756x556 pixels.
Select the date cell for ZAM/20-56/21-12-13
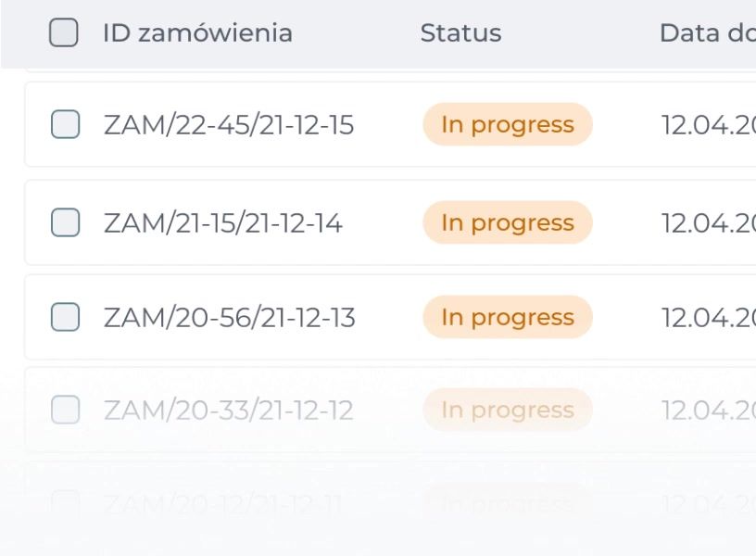[x=707, y=317]
